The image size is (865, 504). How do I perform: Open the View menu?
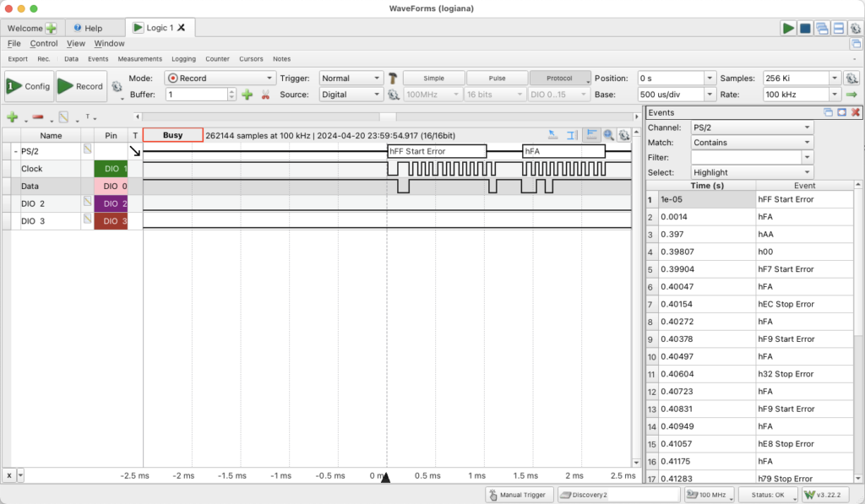[x=75, y=44]
